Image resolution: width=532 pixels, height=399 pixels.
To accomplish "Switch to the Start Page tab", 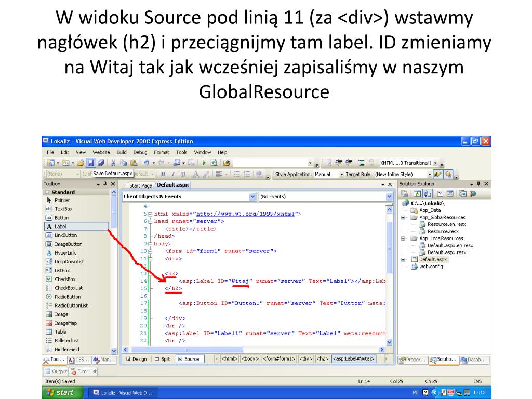I will tap(140, 185).
